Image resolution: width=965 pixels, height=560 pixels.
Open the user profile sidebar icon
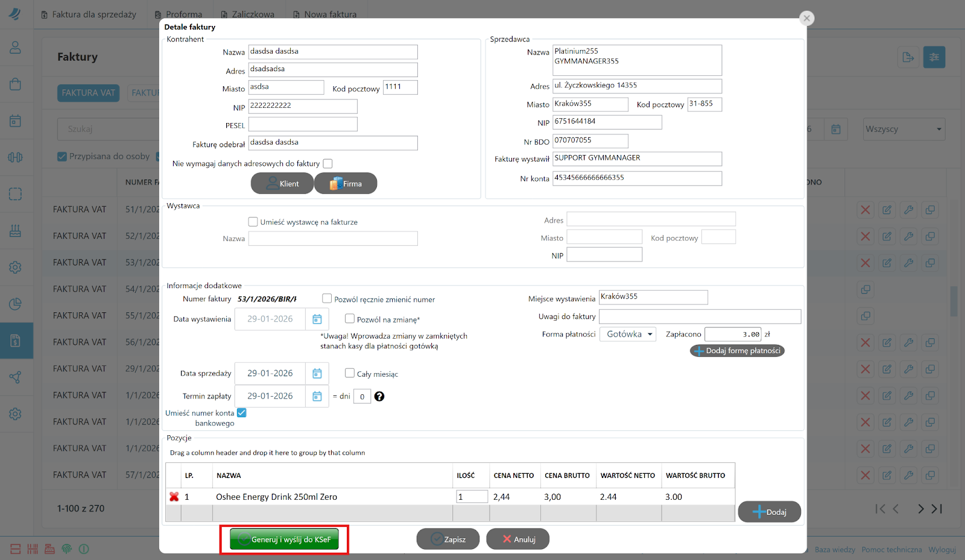tap(16, 47)
